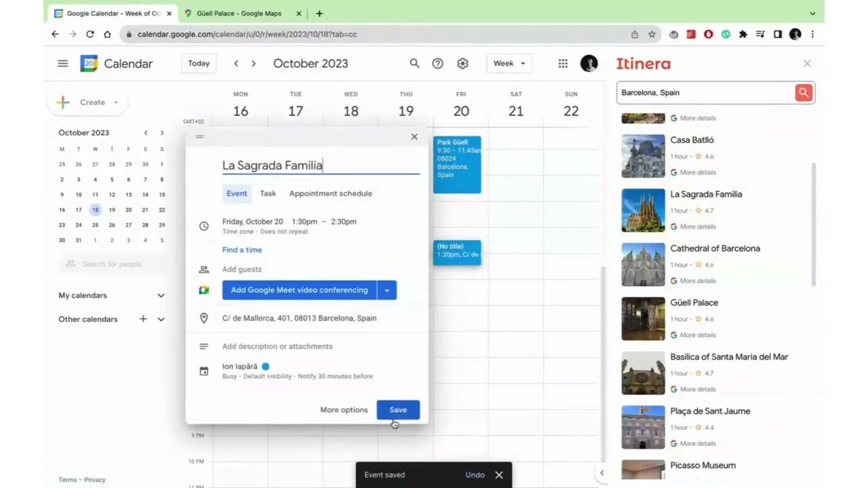Show previous month in the mini calendar
868x488 pixels.
(x=145, y=133)
